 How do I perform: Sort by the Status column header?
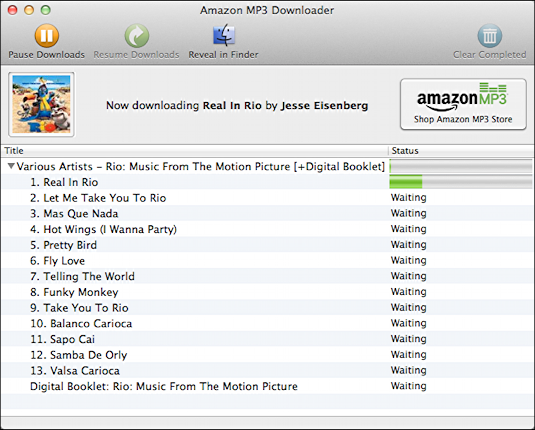click(x=462, y=150)
